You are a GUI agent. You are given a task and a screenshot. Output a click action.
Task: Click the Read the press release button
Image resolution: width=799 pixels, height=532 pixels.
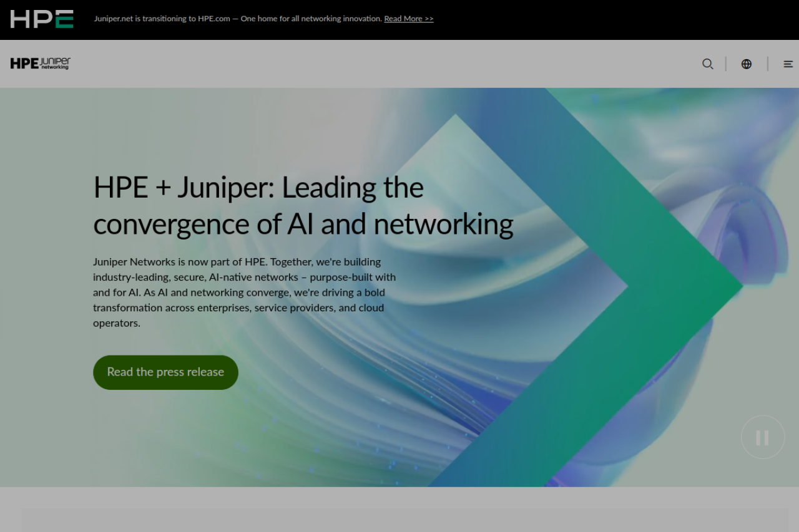coord(165,372)
